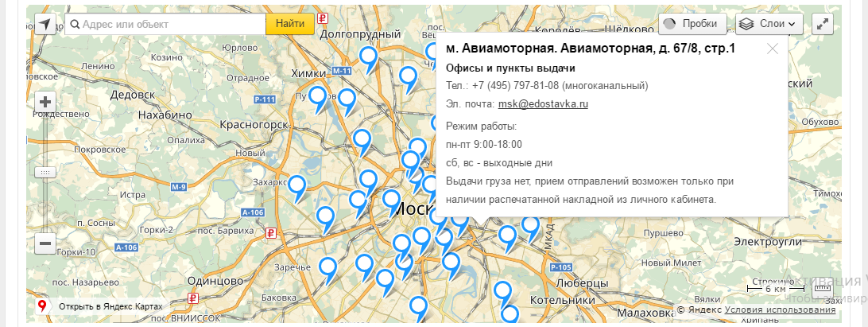Click the M-9 highway shield
The width and height of the screenshot is (868, 327).
coord(178,187)
